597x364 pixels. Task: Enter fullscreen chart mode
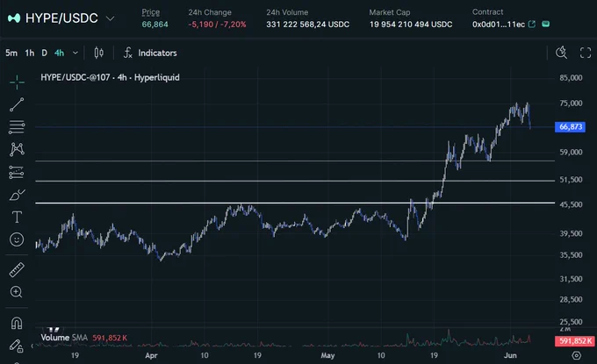click(x=586, y=53)
